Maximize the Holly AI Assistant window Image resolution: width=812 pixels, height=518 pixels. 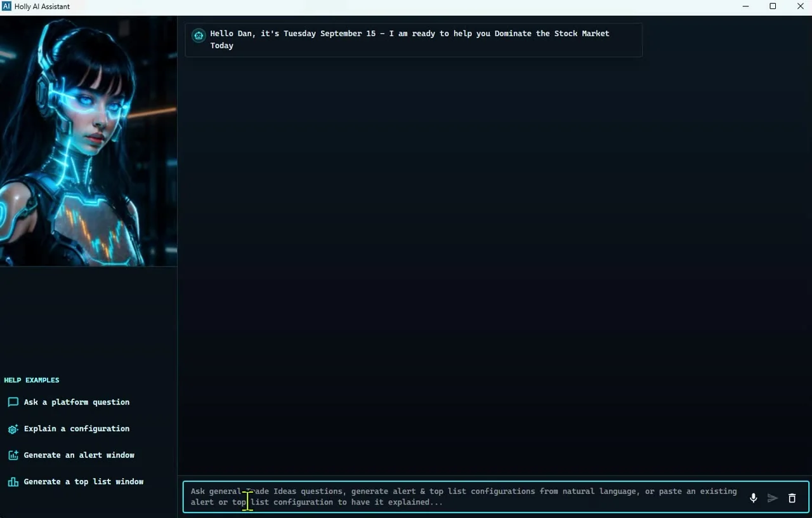(773, 6)
